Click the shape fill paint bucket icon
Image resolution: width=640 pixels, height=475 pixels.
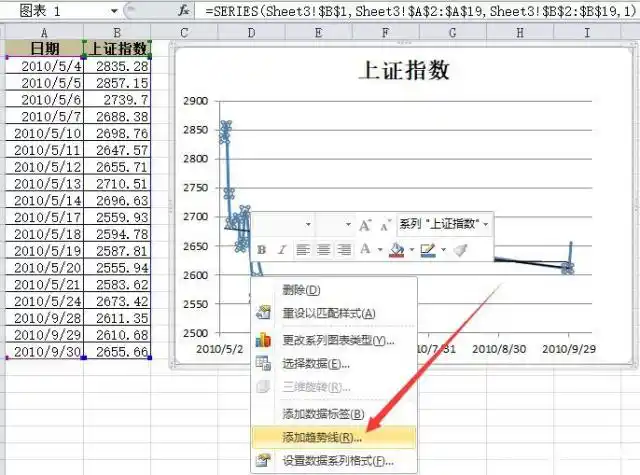tap(397, 250)
